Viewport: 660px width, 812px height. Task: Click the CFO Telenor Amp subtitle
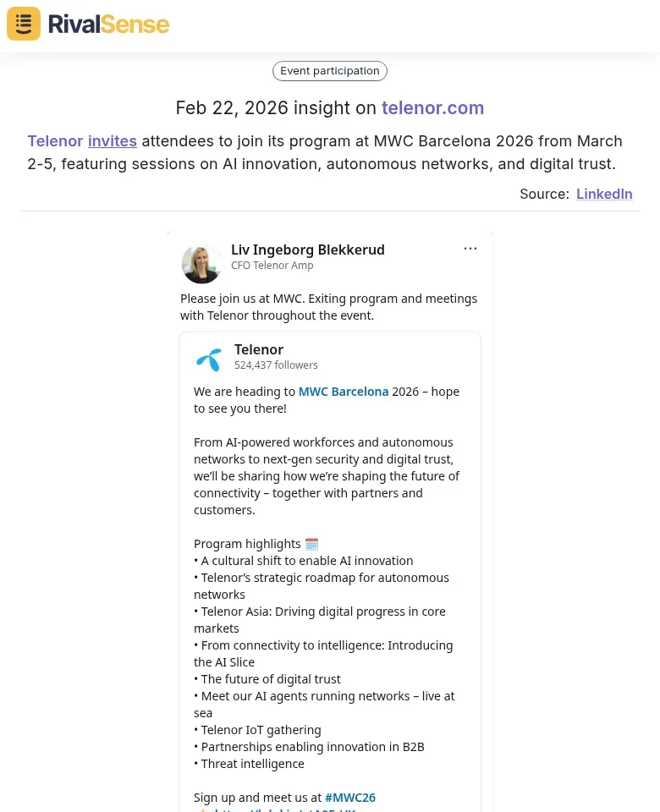pos(272,266)
